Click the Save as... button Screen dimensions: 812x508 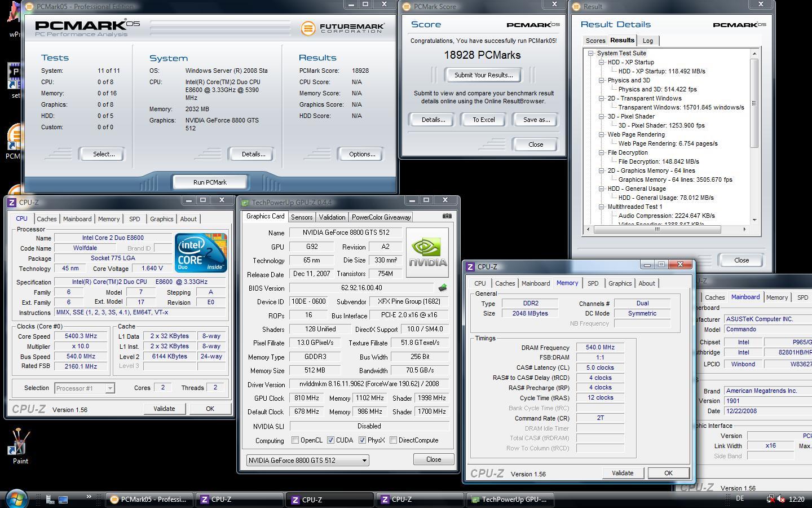(x=536, y=120)
